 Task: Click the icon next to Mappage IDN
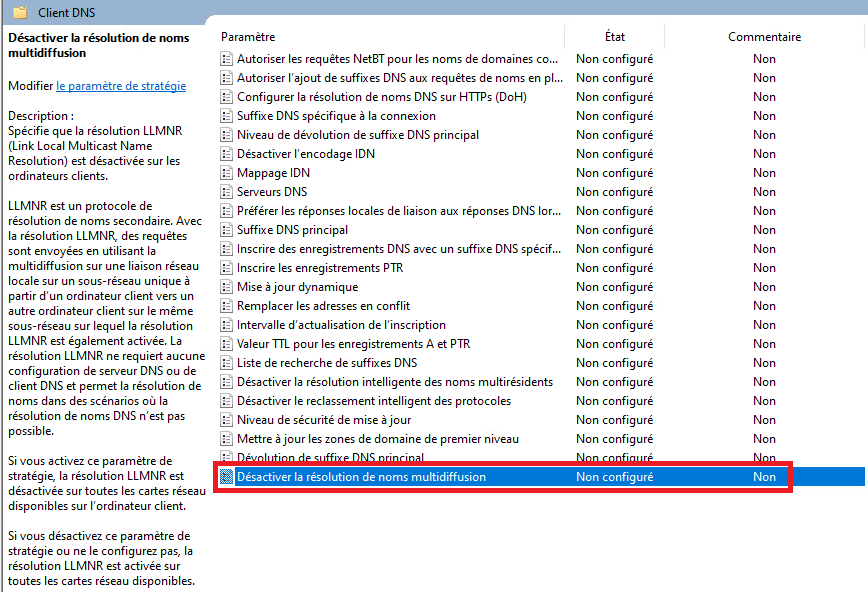226,173
